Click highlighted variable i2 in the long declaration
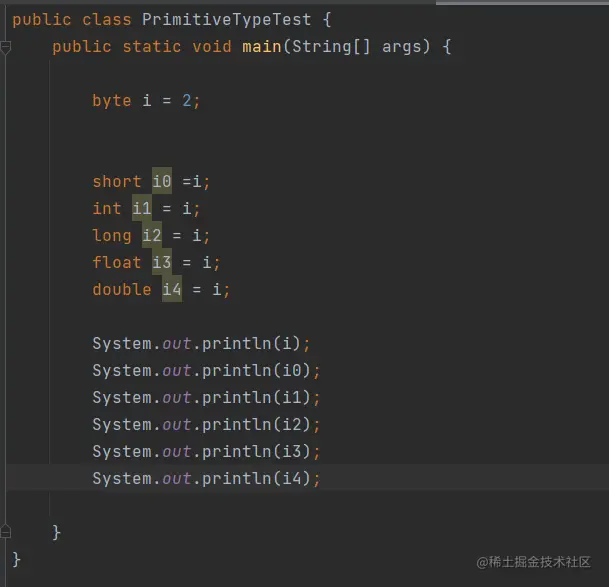Image resolution: width=609 pixels, height=587 pixels. pos(151,235)
